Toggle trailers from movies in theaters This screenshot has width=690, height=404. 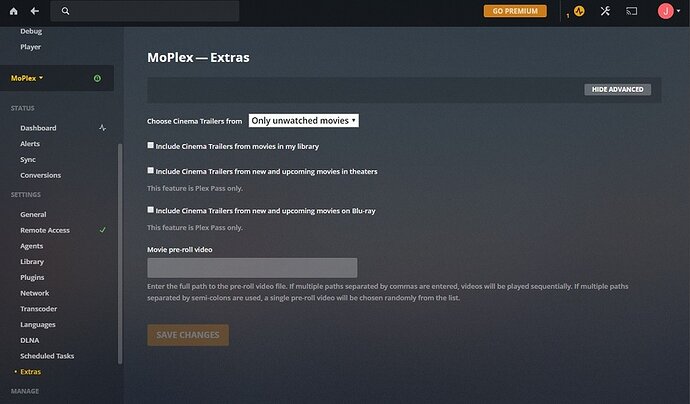[150, 170]
